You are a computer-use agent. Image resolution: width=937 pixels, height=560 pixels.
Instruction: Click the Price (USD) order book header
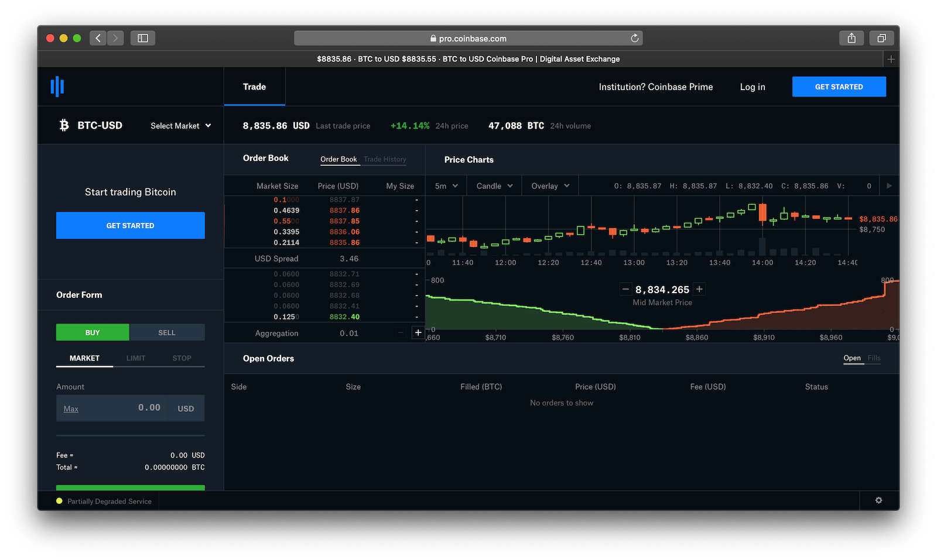[338, 186]
